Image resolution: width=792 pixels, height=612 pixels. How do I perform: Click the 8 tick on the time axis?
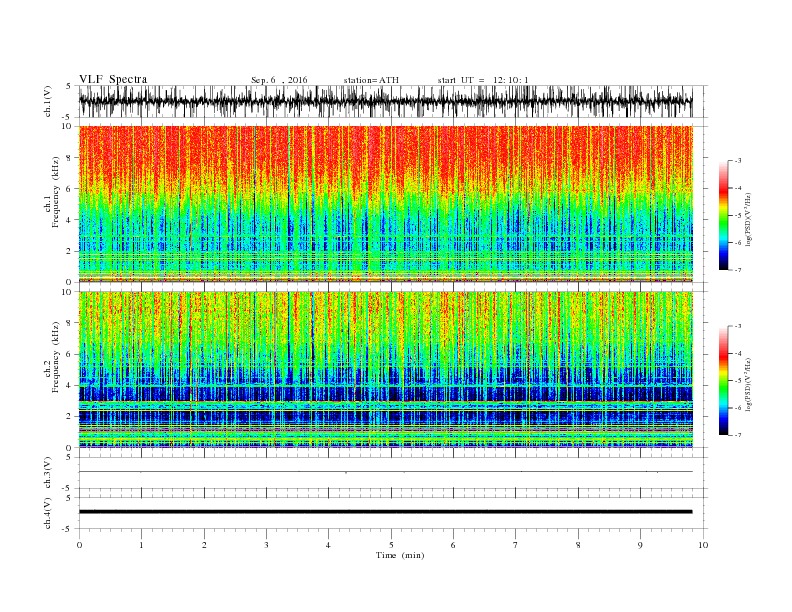click(578, 545)
